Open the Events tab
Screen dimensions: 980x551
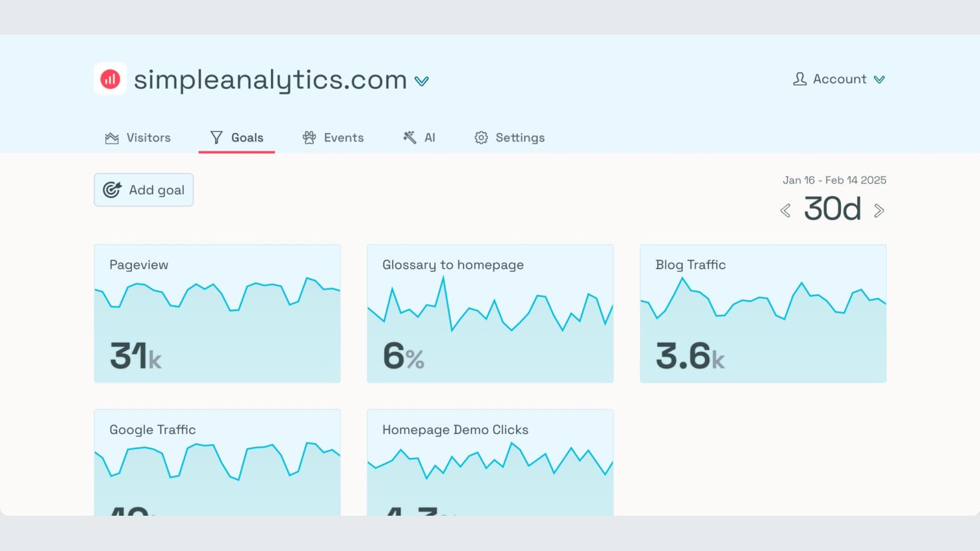point(333,138)
